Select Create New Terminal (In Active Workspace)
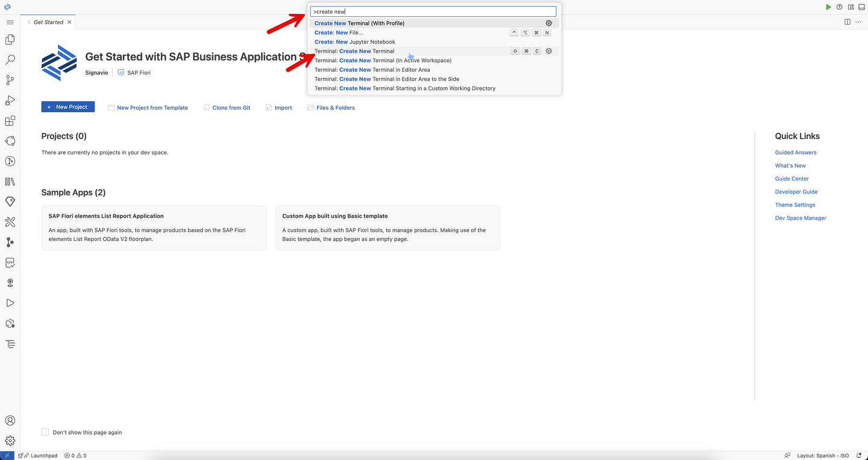Screen dimensions: 868x460 [x=434, y=60]
